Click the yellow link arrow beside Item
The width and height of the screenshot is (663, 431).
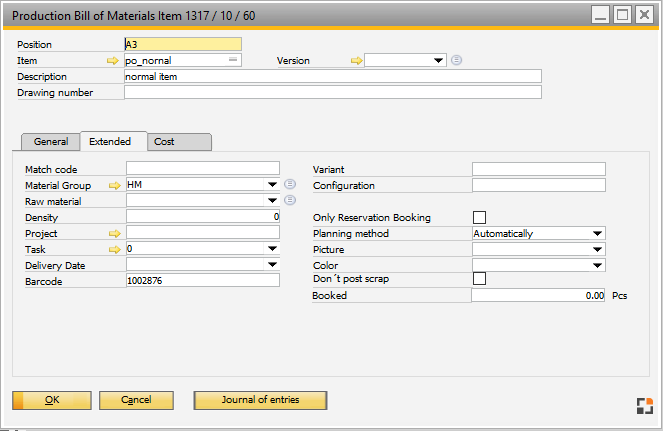113,61
